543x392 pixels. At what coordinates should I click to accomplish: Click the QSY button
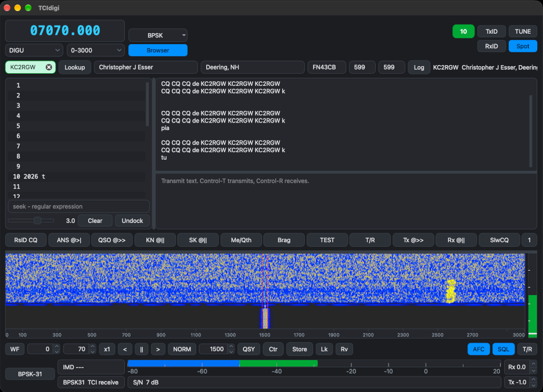[249, 349]
